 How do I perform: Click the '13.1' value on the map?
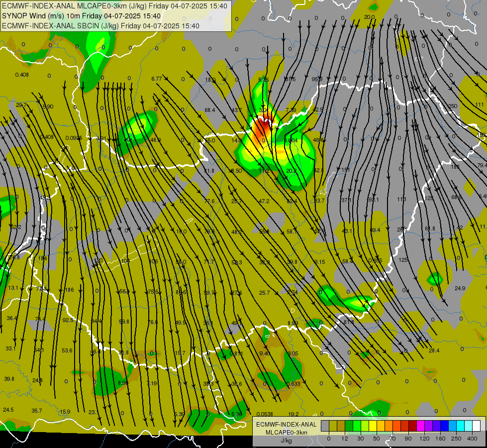pos(13,288)
